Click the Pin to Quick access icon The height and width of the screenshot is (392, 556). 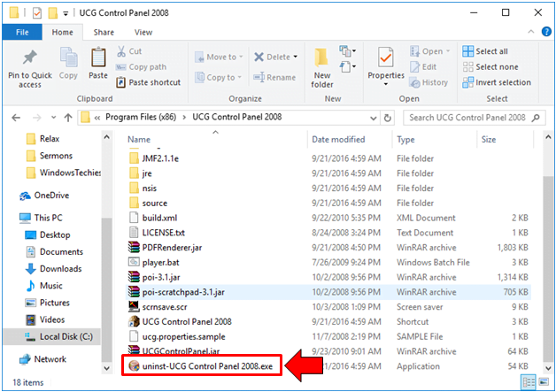click(x=29, y=58)
